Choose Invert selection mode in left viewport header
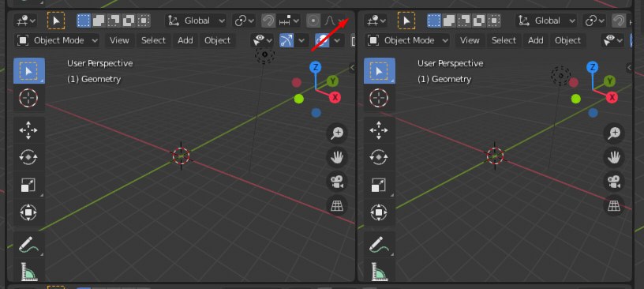The width and height of the screenshot is (644, 289). tap(129, 21)
